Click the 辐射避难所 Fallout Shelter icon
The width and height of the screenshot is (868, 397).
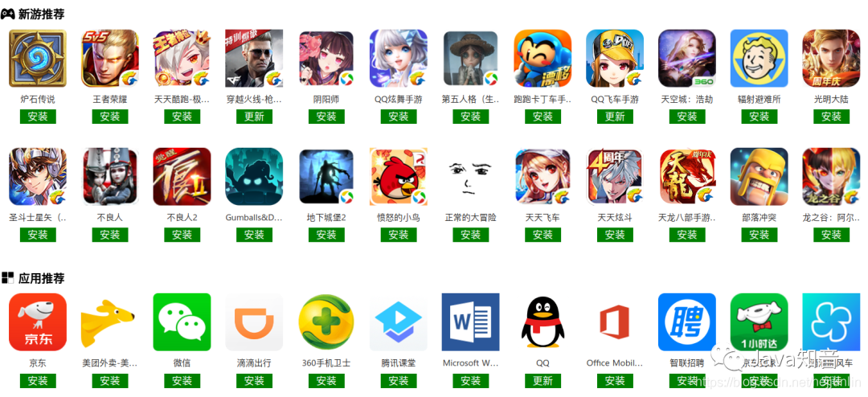[x=759, y=58]
